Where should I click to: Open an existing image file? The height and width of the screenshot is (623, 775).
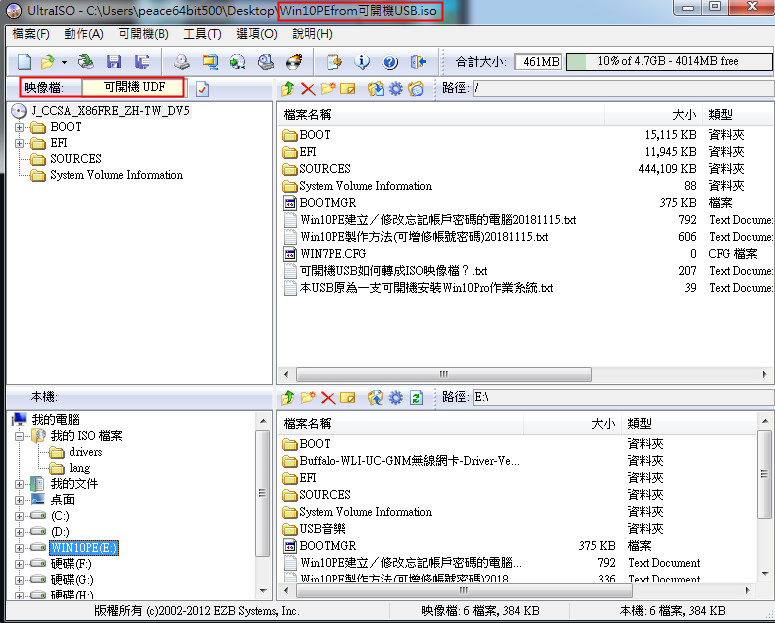pyautogui.click(x=47, y=62)
